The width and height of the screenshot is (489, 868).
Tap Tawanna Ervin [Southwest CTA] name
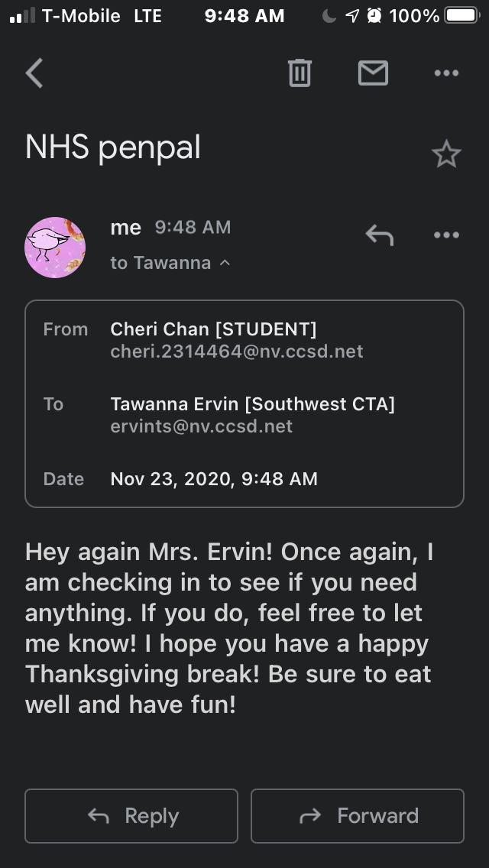(252, 404)
